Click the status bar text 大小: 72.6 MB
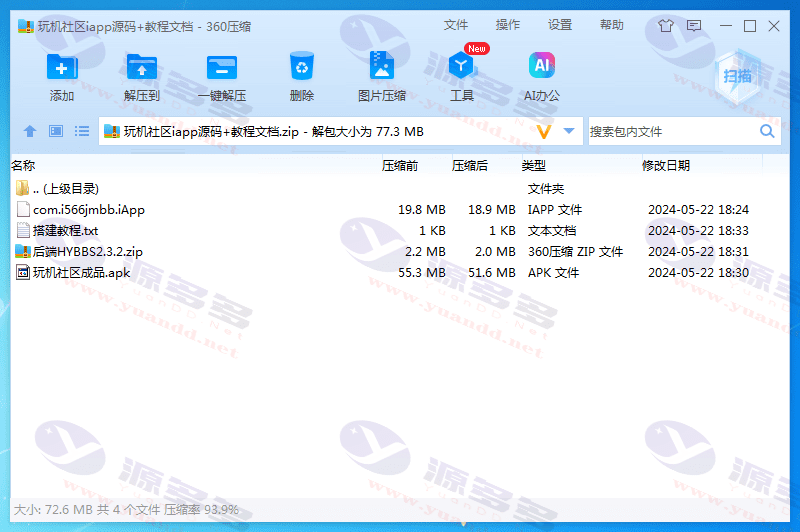The image size is (800, 532). 53,510
